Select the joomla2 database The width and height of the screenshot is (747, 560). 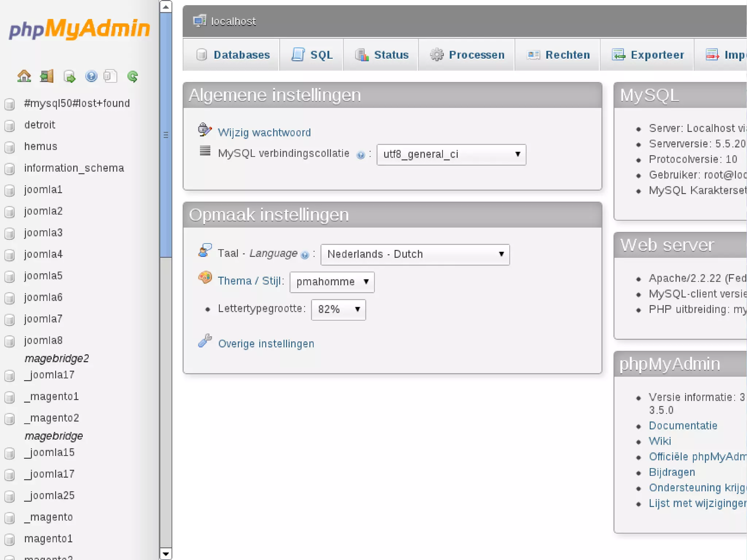coord(43,211)
